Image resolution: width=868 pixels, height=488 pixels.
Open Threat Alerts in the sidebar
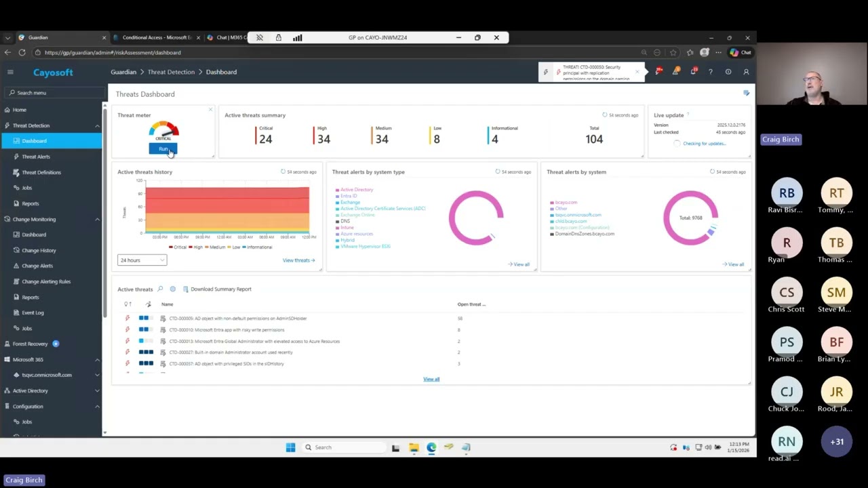pos(36,157)
